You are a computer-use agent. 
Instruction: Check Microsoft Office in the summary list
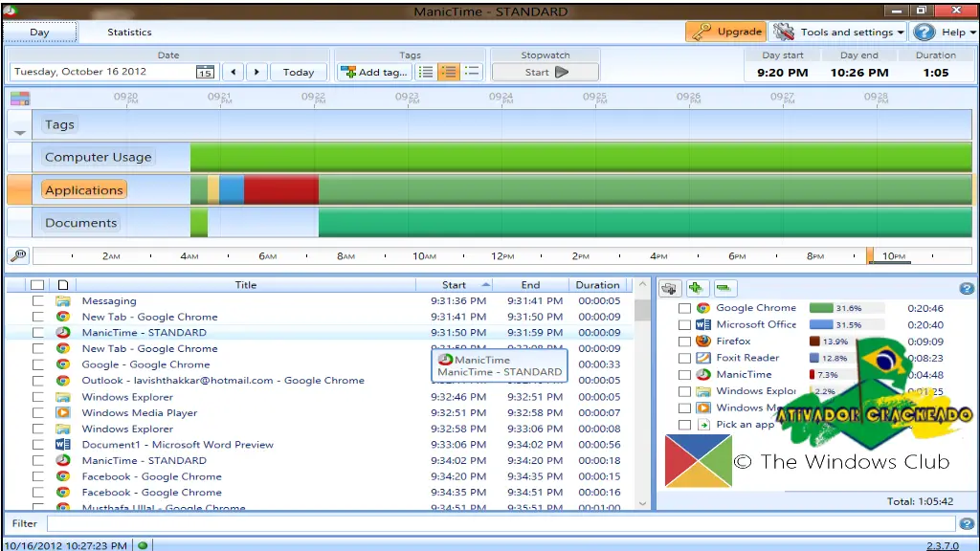684,325
